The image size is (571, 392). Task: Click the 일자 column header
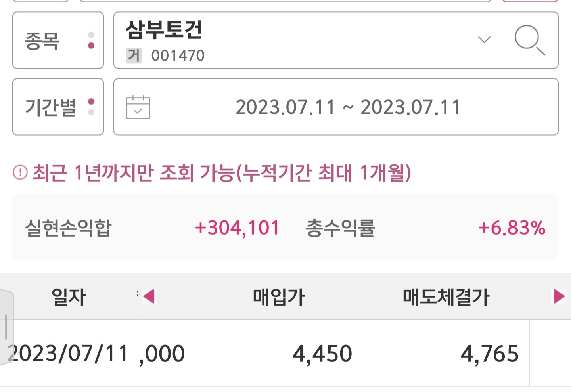tap(69, 296)
